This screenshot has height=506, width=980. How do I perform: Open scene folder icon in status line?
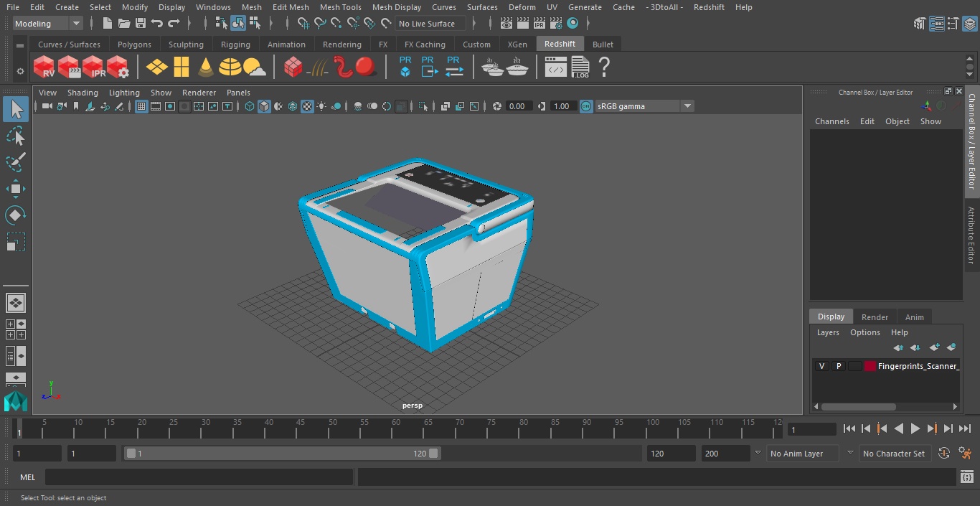(123, 24)
